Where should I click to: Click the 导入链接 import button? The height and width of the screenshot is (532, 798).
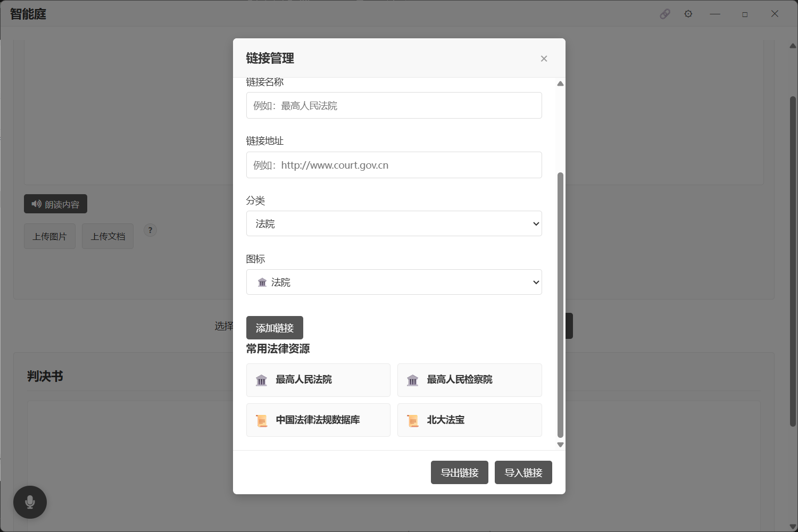tap(523, 472)
